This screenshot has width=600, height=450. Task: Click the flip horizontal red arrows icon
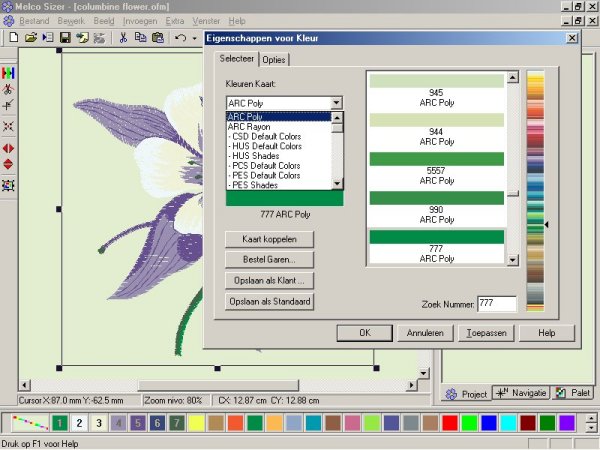[x=8, y=148]
